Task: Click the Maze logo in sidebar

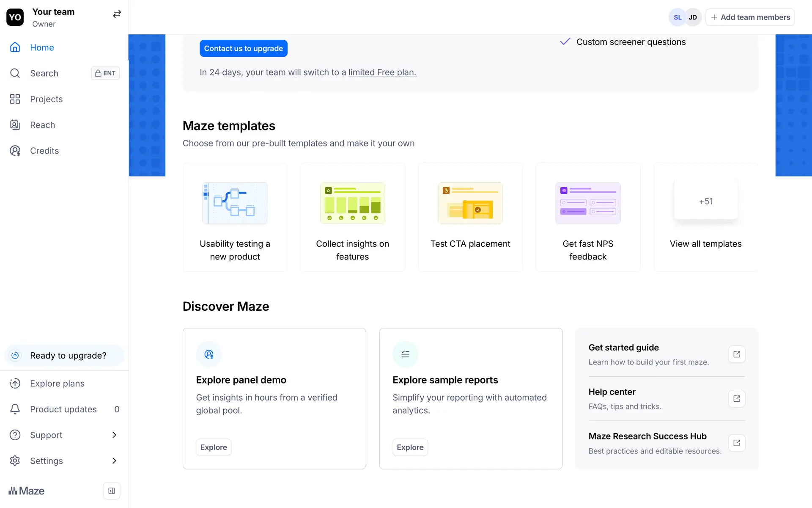Action: pos(26,491)
